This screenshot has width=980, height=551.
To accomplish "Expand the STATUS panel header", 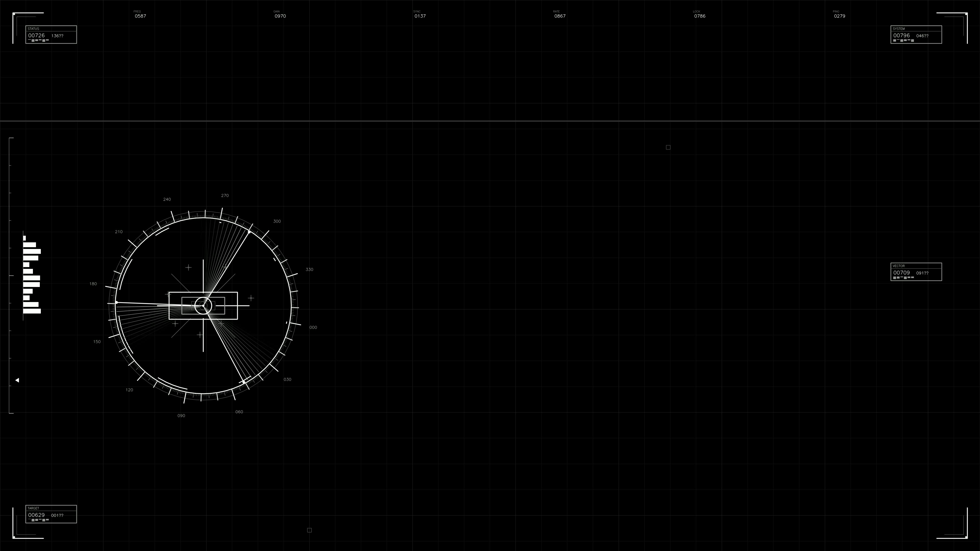I will 33,29.
